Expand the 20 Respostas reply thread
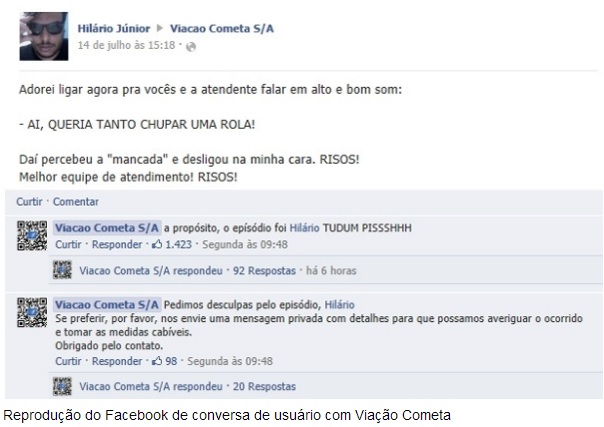 [x=264, y=387]
